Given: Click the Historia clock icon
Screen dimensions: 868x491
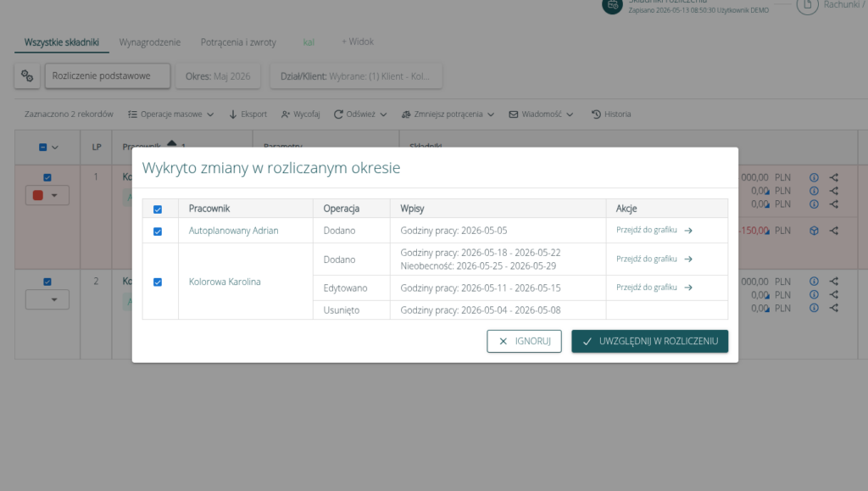Looking at the screenshot, I should point(596,114).
